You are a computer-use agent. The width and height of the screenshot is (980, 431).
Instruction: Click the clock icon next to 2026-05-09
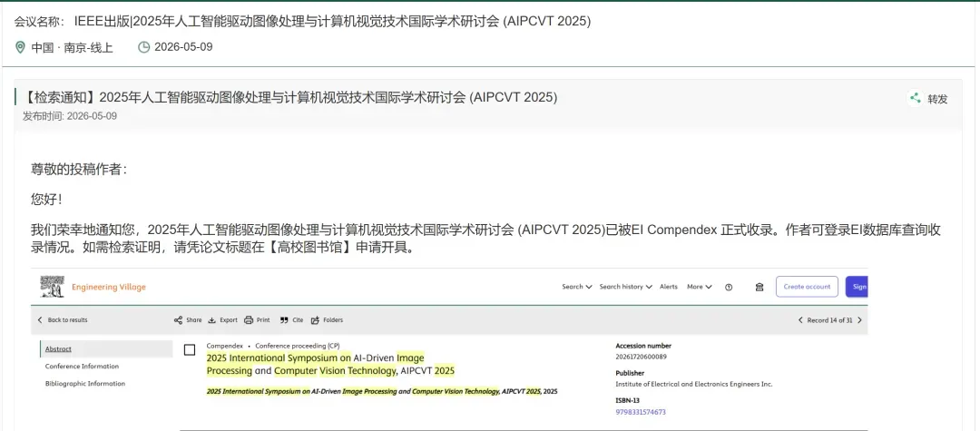[x=143, y=47]
